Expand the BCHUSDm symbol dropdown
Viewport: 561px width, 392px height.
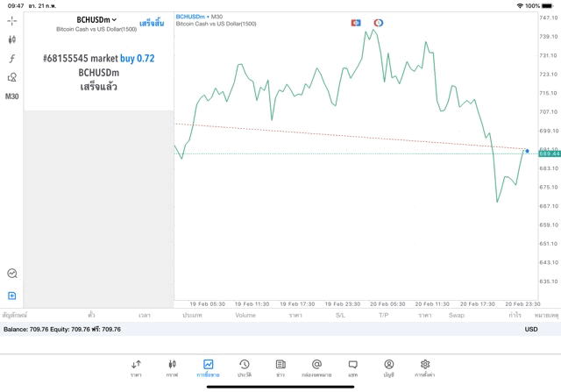click(x=96, y=19)
